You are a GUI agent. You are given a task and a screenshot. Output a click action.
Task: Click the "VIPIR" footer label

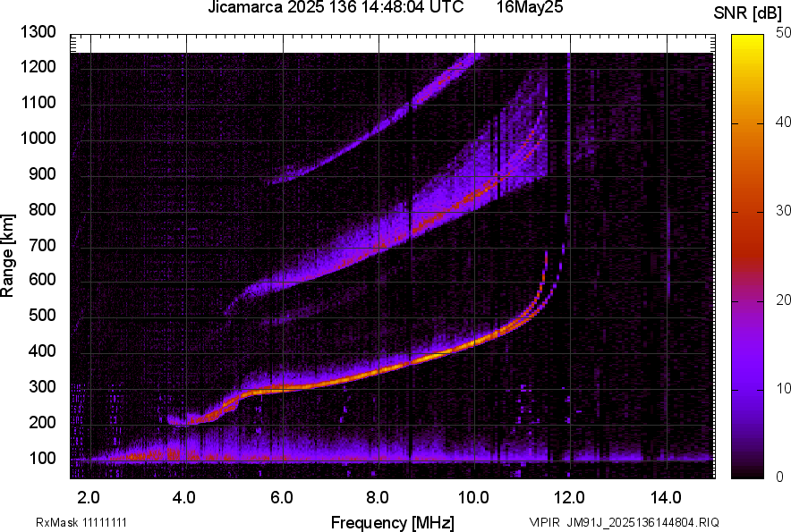[x=544, y=522]
